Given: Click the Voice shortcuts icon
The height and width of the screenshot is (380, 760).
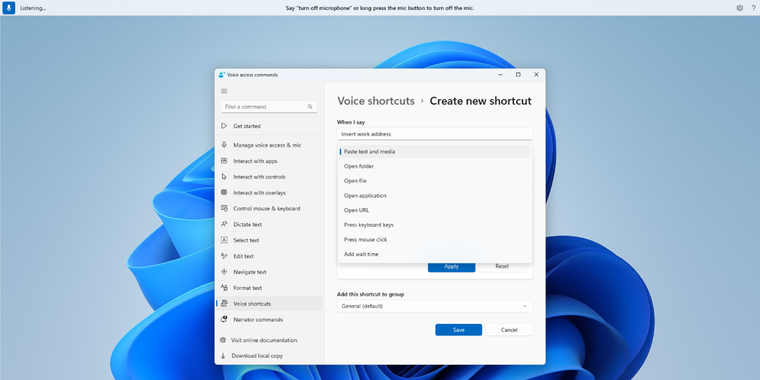Looking at the screenshot, I should 224,303.
